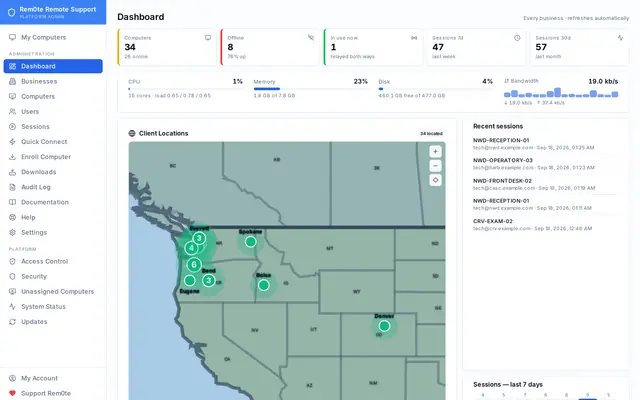Select the Dashboard menu item

[53, 66]
